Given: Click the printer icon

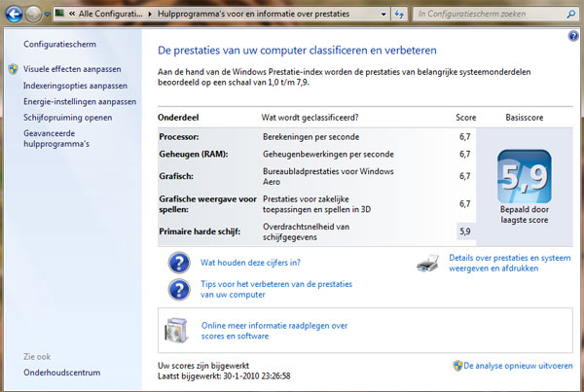Looking at the screenshot, I should (428, 264).
